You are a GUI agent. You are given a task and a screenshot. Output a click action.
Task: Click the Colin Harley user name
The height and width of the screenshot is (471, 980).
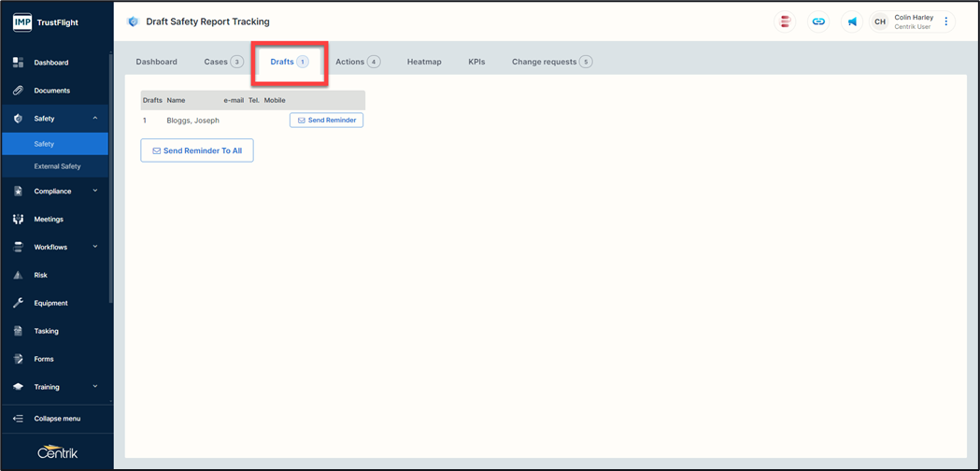pos(913,18)
